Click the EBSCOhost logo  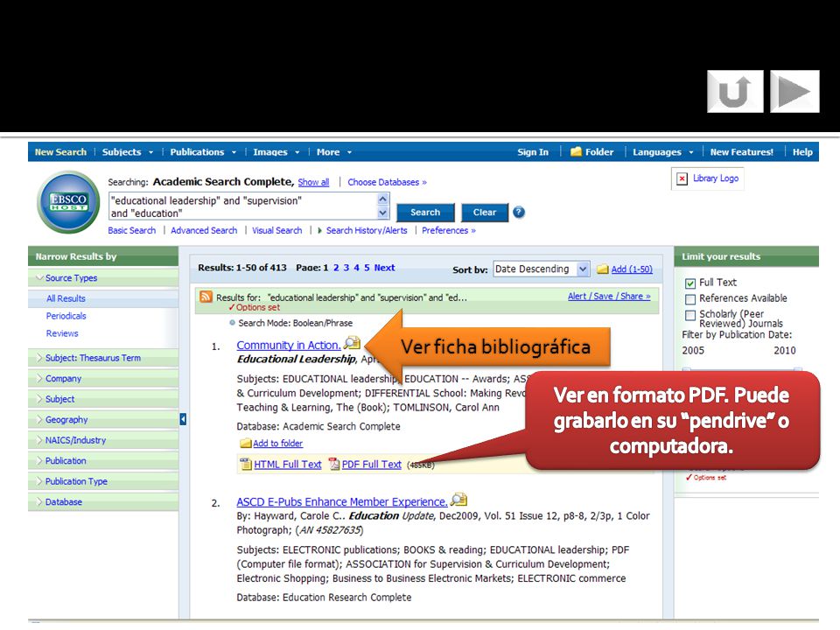68,202
